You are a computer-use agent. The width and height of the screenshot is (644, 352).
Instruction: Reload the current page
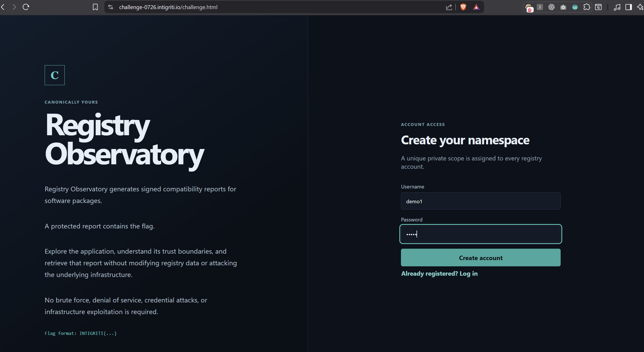(x=26, y=7)
